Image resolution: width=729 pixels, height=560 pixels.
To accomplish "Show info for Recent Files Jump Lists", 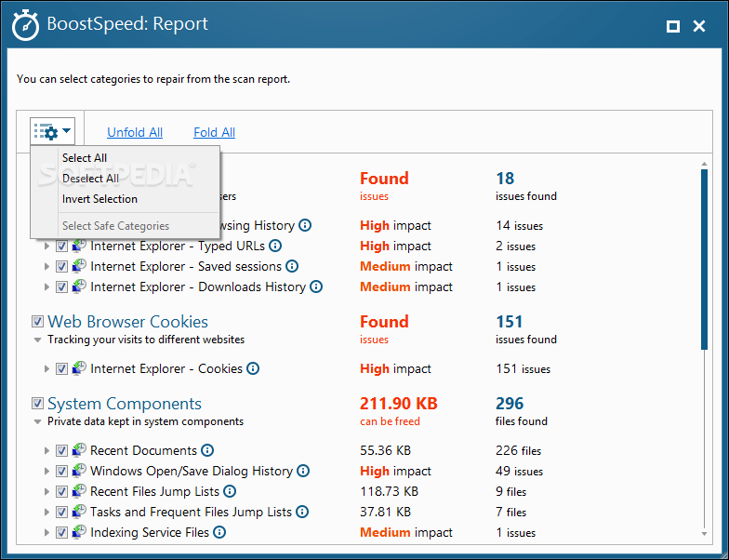I will 230,491.
